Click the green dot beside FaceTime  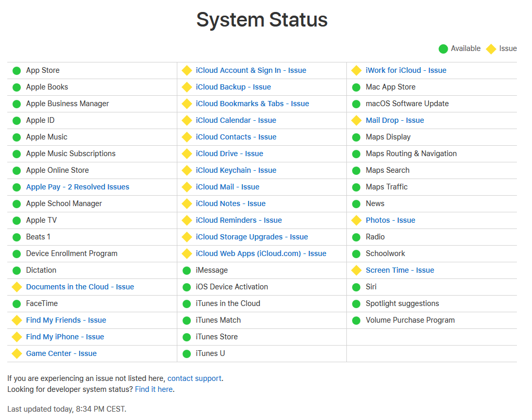coord(17,304)
